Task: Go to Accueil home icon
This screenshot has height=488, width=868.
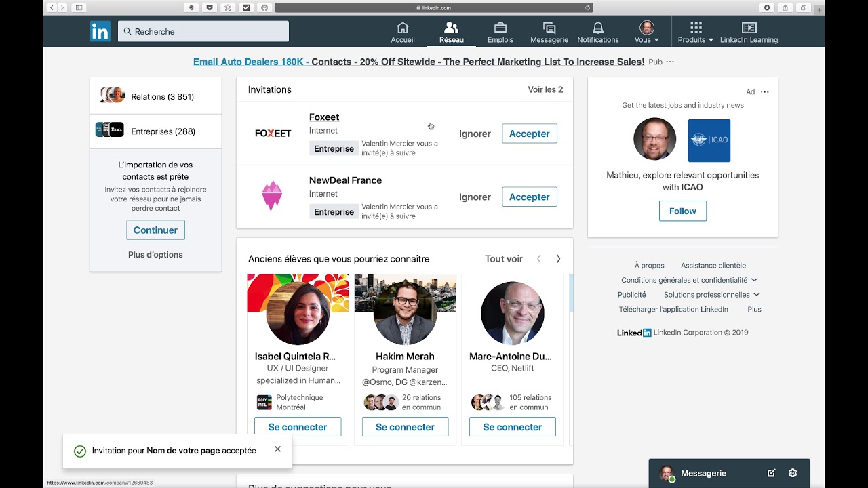Action: 403,32
